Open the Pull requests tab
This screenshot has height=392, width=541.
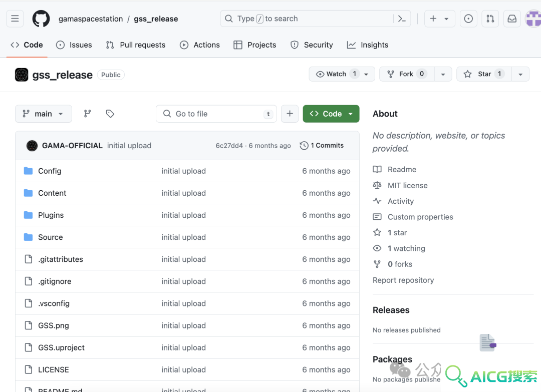click(136, 45)
